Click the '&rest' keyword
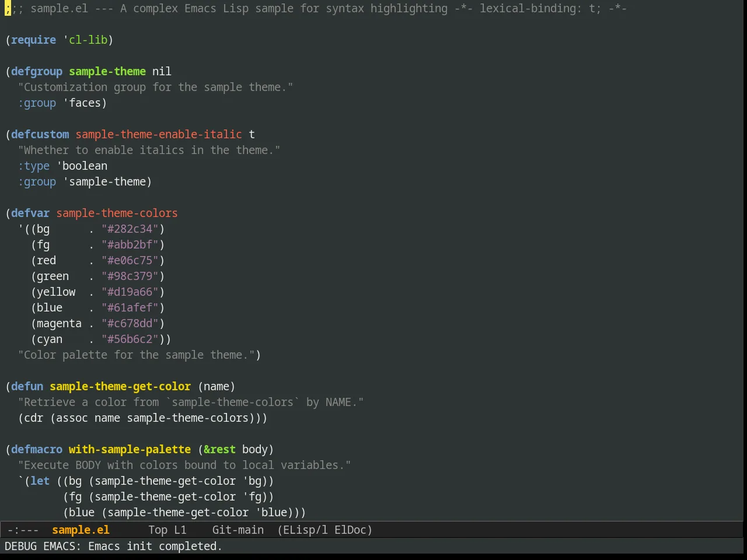The width and height of the screenshot is (747, 560). tap(219, 449)
